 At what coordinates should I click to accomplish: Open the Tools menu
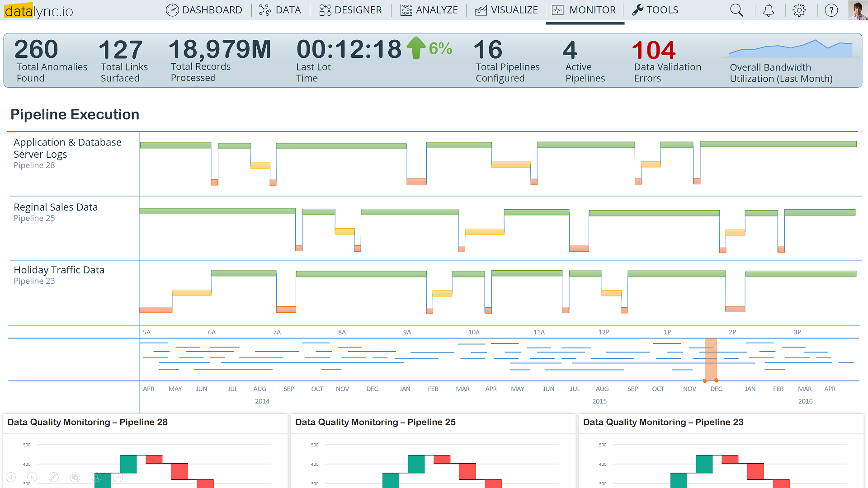pos(655,10)
